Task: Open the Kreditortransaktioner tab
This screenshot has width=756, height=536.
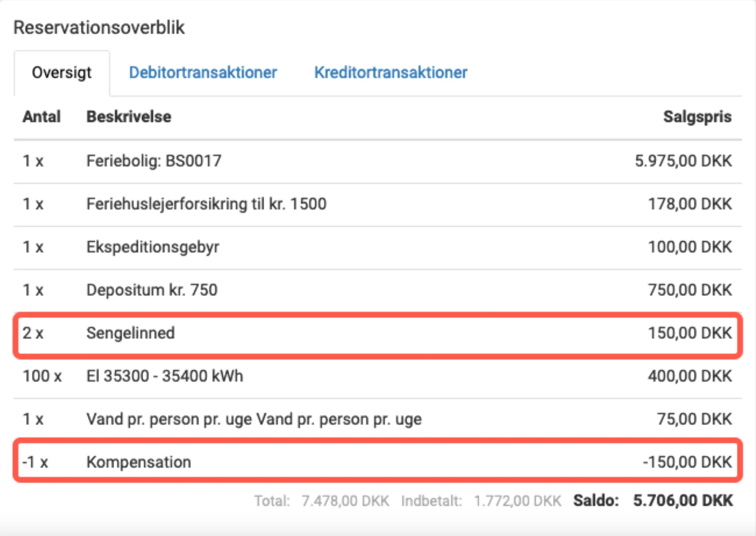Action: [391, 72]
